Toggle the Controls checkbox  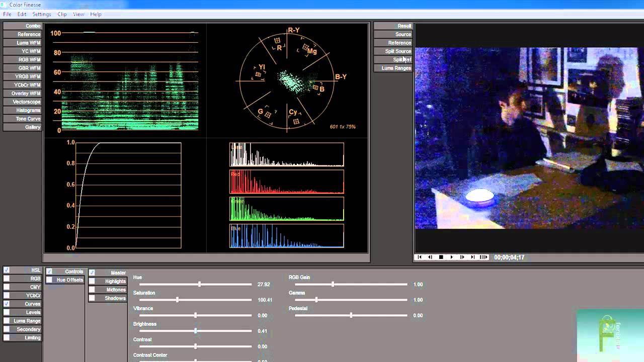click(49, 271)
